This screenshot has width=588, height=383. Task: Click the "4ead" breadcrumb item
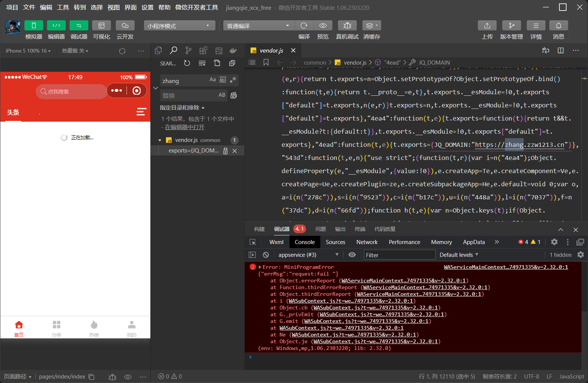388,62
